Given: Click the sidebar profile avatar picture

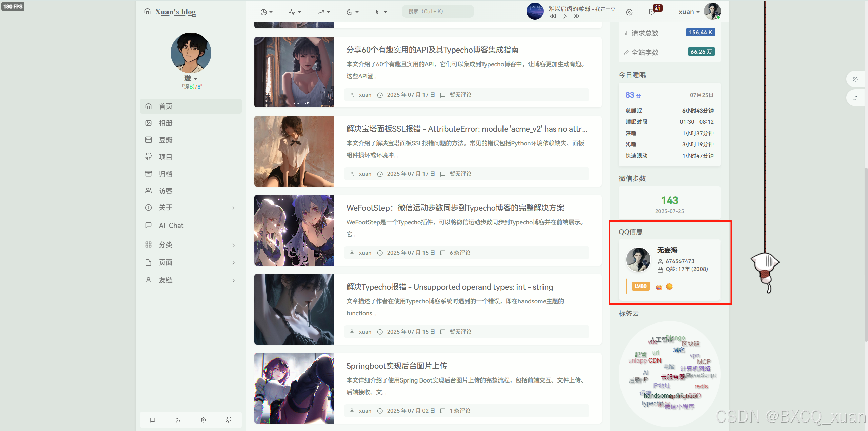Looking at the screenshot, I should 191,53.
